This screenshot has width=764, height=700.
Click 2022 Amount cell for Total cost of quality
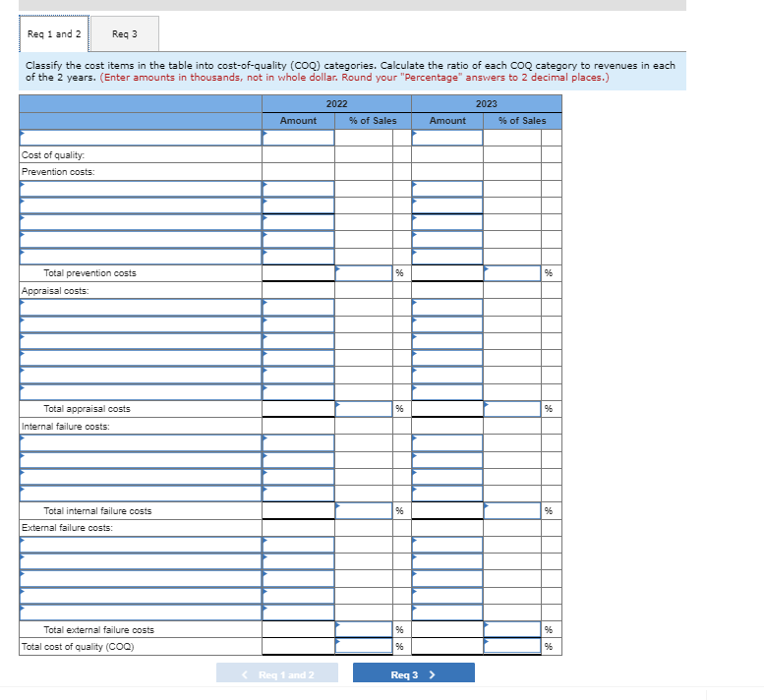(298, 646)
